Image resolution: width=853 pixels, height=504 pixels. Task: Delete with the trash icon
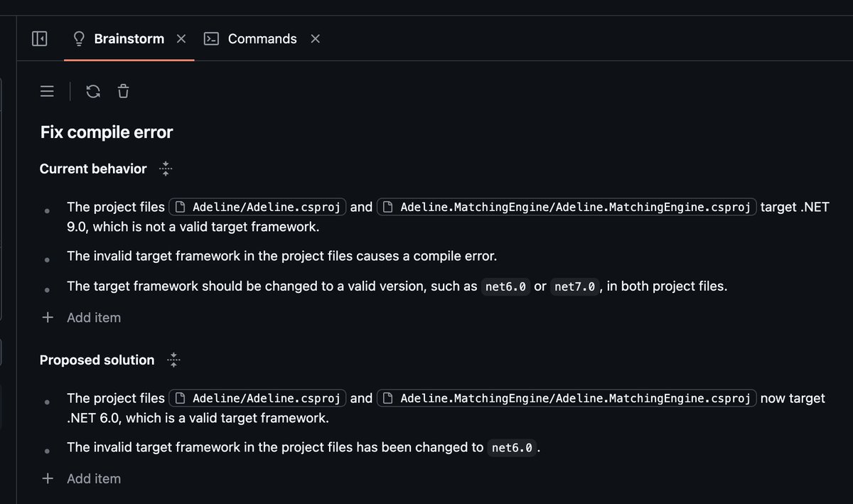coord(124,91)
